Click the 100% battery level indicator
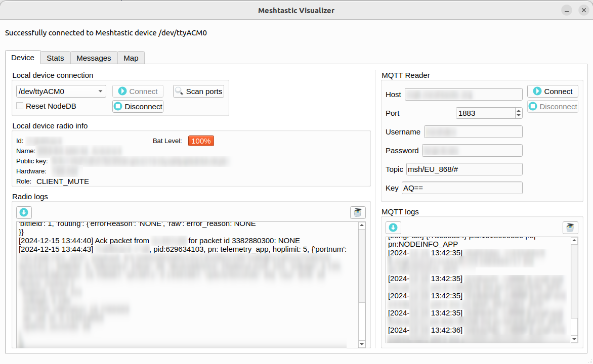 (x=201, y=141)
